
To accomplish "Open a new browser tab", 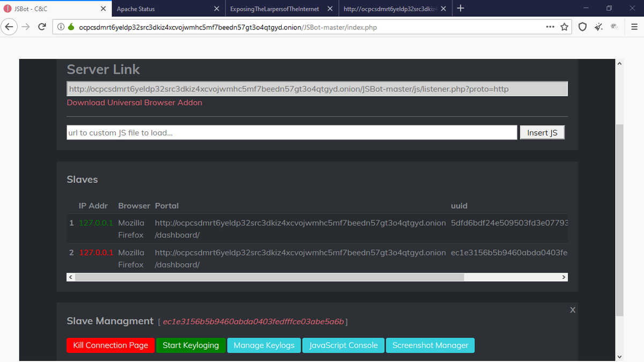I will pos(460,8).
